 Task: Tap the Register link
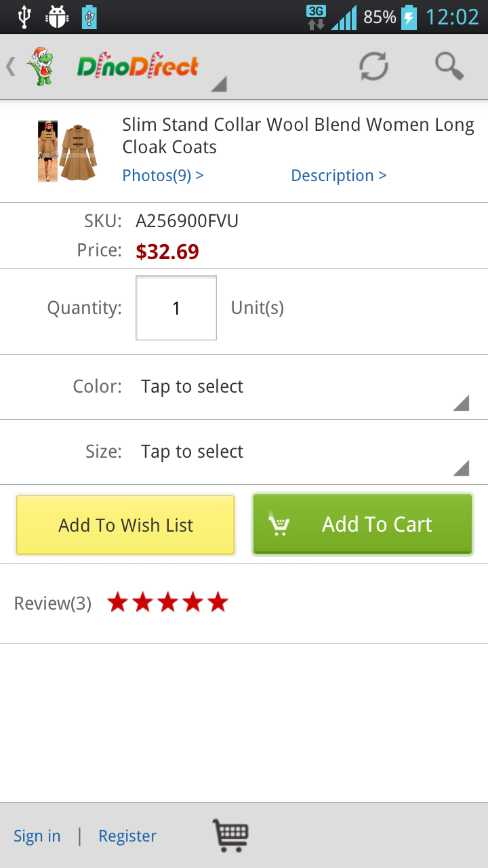click(x=127, y=836)
